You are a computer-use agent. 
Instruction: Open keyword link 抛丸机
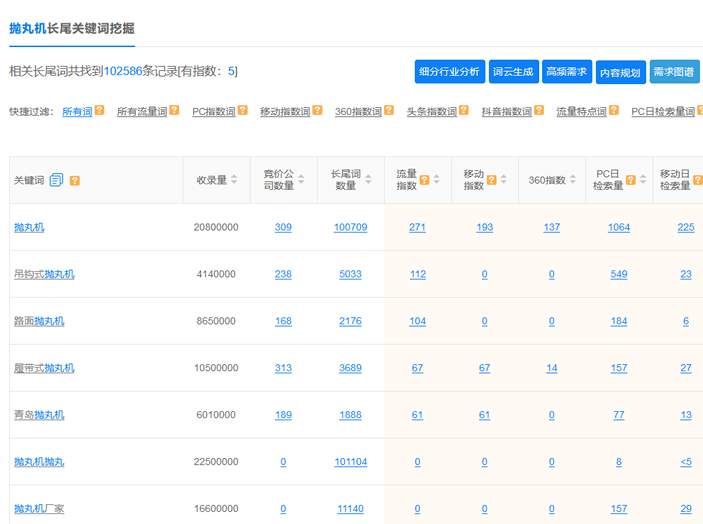(x=29, y=227)
